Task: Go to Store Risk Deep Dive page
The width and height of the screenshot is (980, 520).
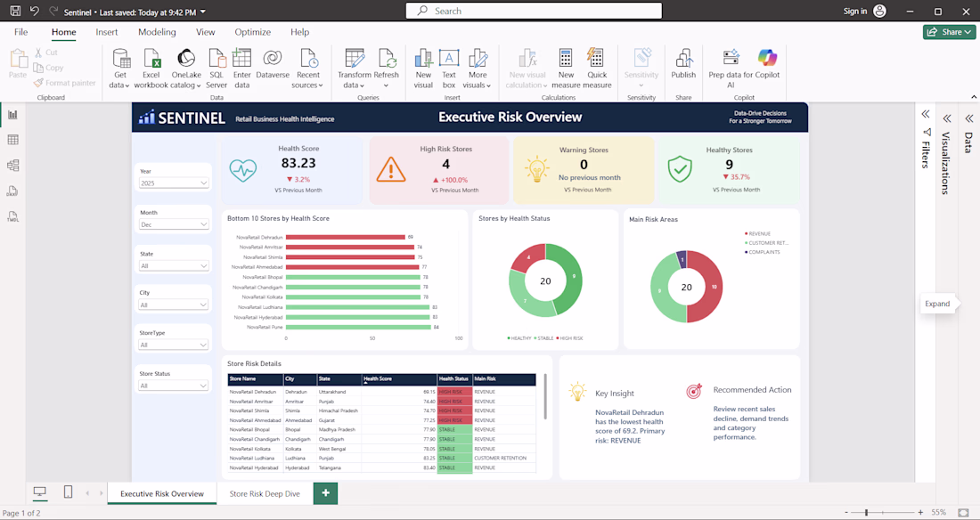Action: 265,494
